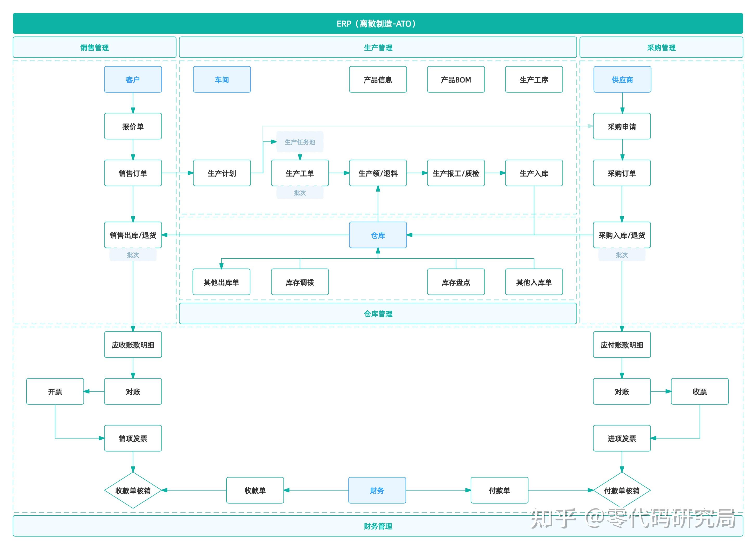Toggle the 批次 tag under 采购入库/退货
756x549 pixels.
point(622,254)
